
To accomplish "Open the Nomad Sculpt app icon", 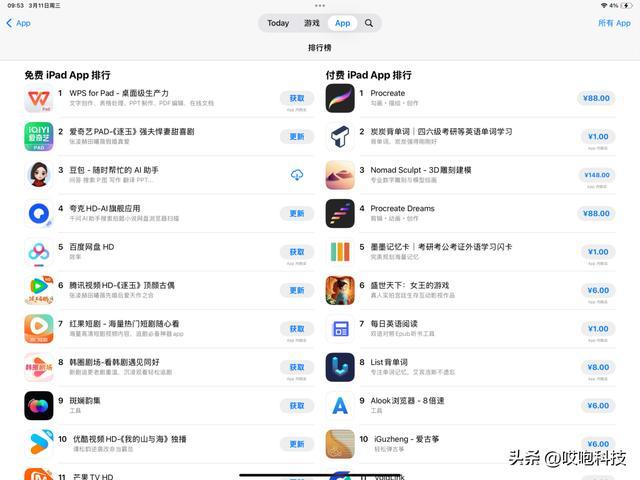I will pyautogui.click(x=340, y=175).
